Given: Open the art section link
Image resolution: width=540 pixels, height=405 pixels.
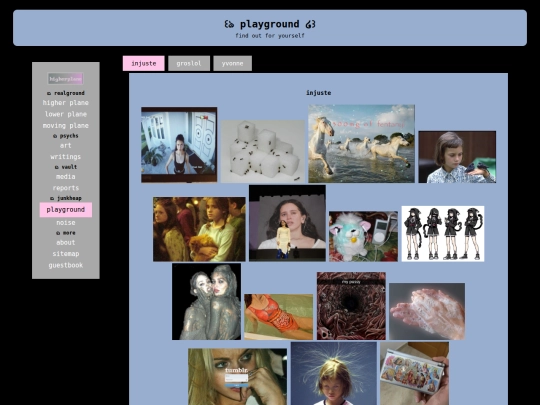Looking at the screenshot, I should tap(65, 145).
